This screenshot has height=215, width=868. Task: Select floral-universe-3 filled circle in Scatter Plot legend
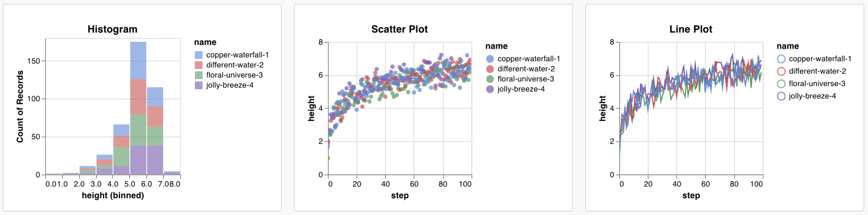pos(490,79)
